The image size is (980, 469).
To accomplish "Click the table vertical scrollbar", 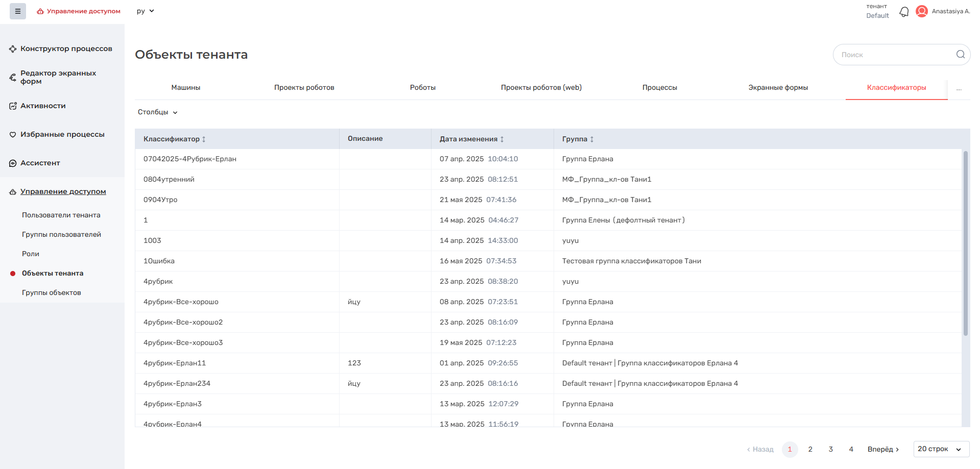I will point(965,243).
